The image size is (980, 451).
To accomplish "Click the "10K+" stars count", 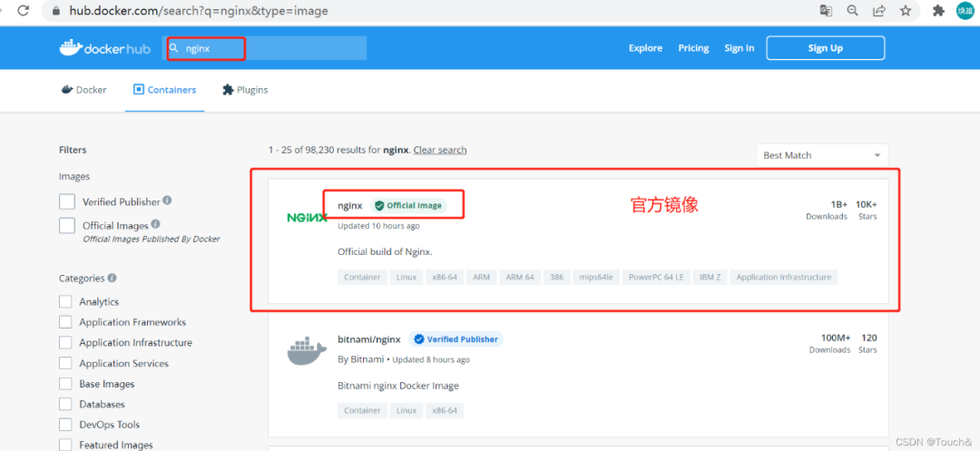I will [x=867, y=204].
